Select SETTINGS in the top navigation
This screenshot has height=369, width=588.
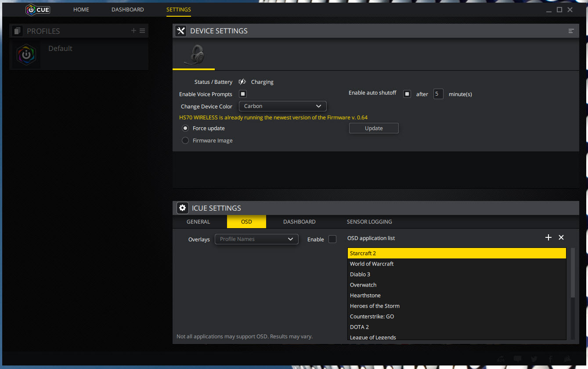179,10
